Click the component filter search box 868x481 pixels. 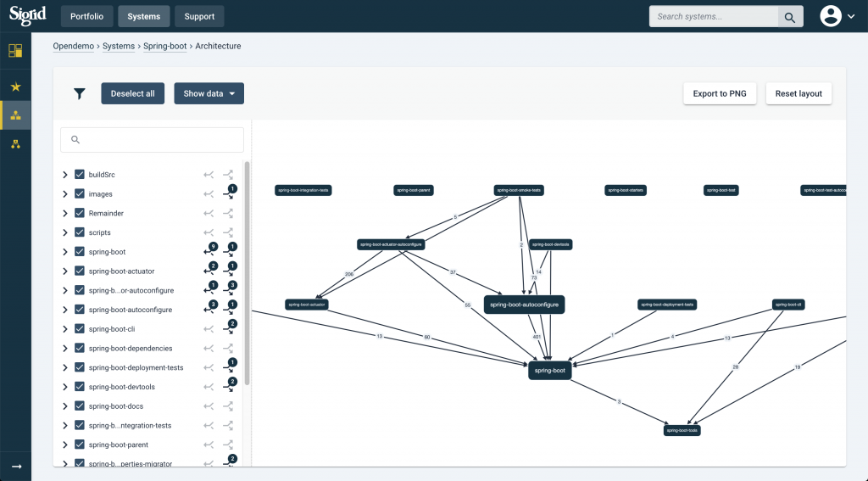point(153,140)
